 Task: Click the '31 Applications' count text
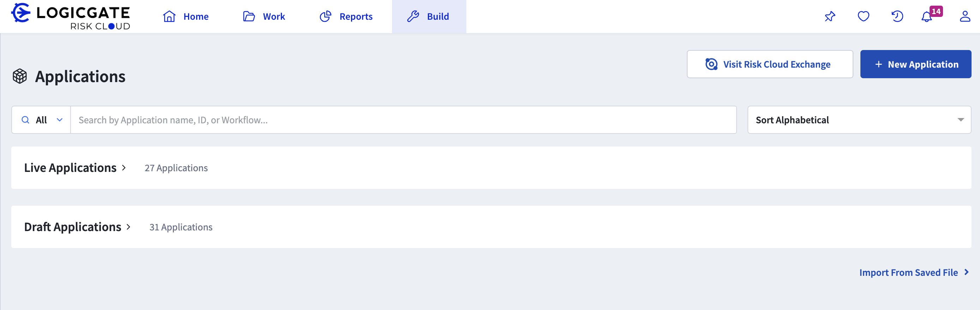click(181, 227)
